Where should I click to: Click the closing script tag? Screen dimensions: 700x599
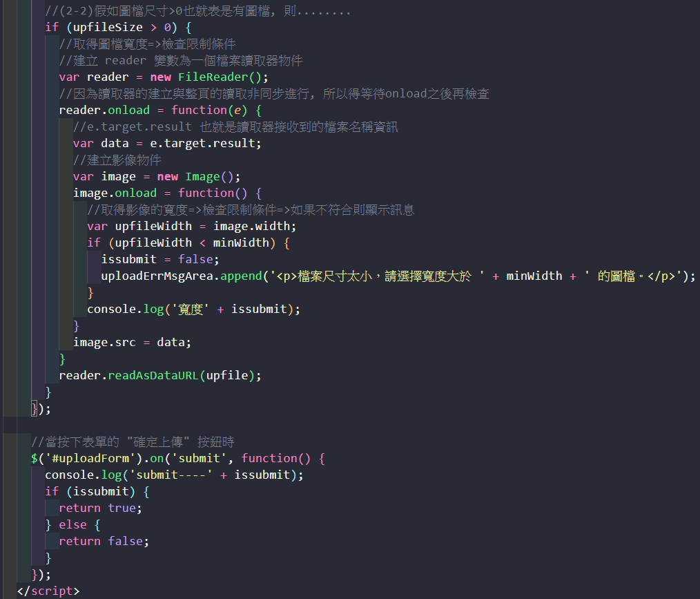coord(48,591)
